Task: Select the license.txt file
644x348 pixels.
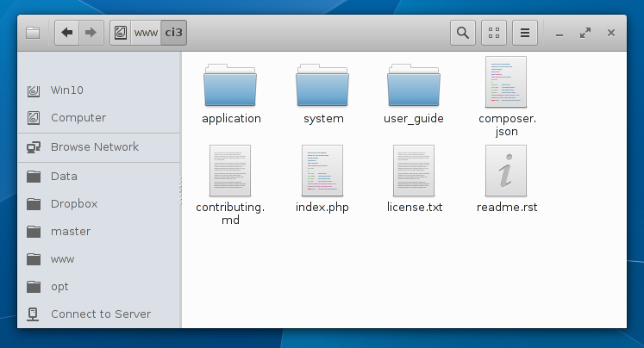Action: click(x=414, y=171)
